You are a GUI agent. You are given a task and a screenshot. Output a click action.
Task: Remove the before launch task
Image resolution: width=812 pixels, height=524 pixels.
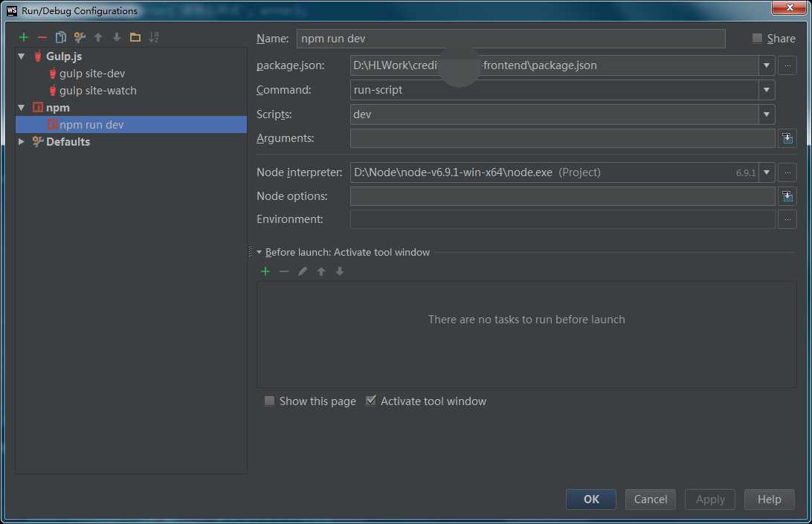pyautogui.click(x=284, y=271)
